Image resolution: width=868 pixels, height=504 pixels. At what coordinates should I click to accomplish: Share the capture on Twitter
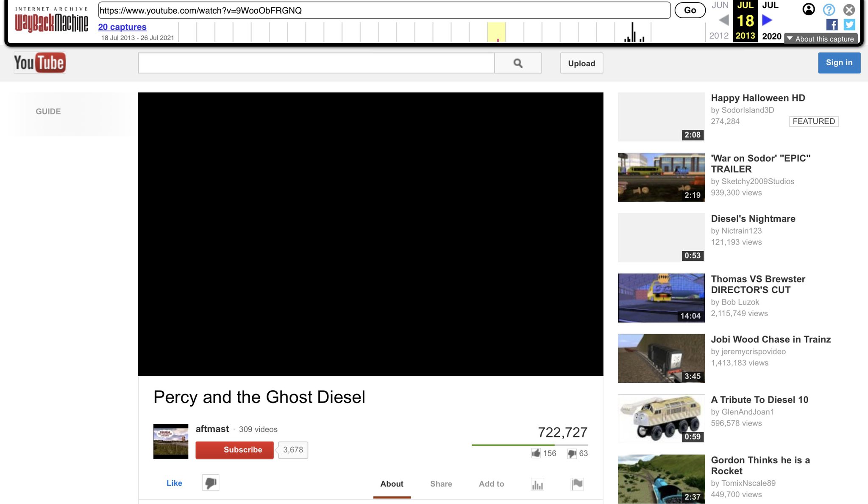point(849,25)
